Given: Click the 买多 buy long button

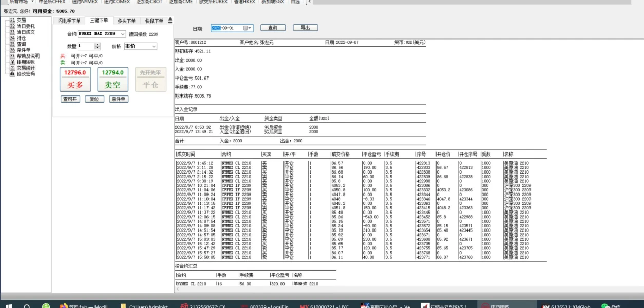Looking at the screenshot, I should click(x=75, y=80).
